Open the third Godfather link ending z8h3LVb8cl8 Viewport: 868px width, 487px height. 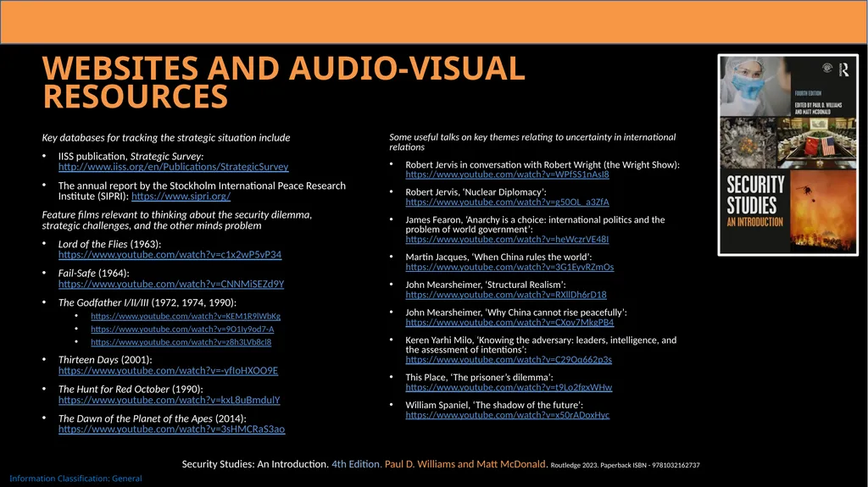coord(181,342)
